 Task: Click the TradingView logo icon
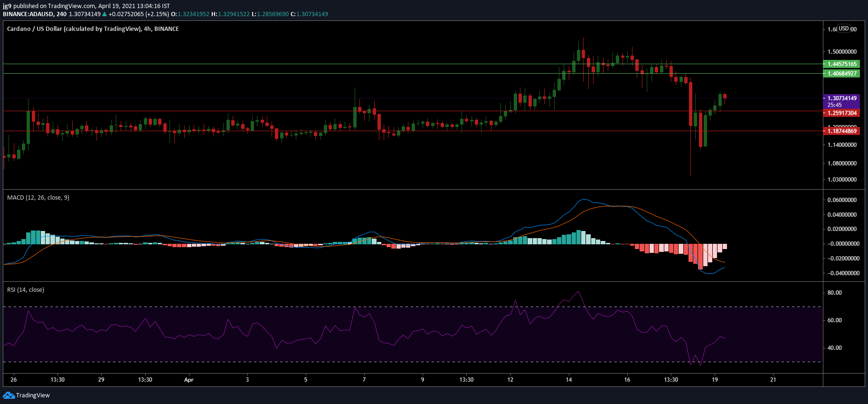click(x=9, y=395)
